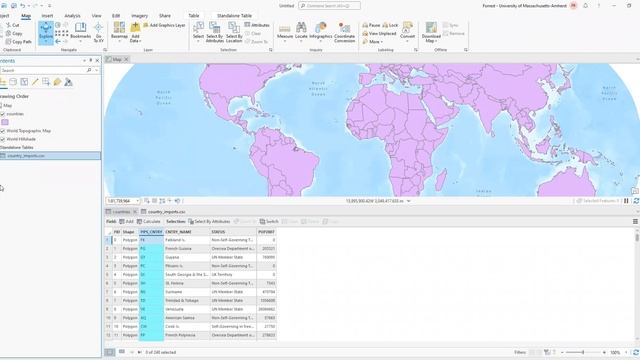Click Convert labels button
Image resolution: width=640 pixels, height=360 pixels.
[407, 32]
